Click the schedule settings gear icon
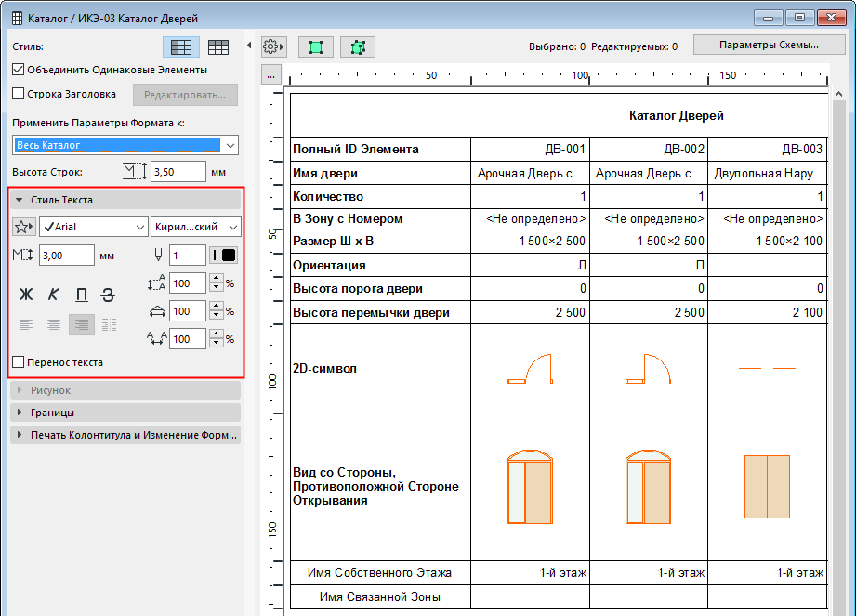The image size is (856, 616). click(272, 46)
